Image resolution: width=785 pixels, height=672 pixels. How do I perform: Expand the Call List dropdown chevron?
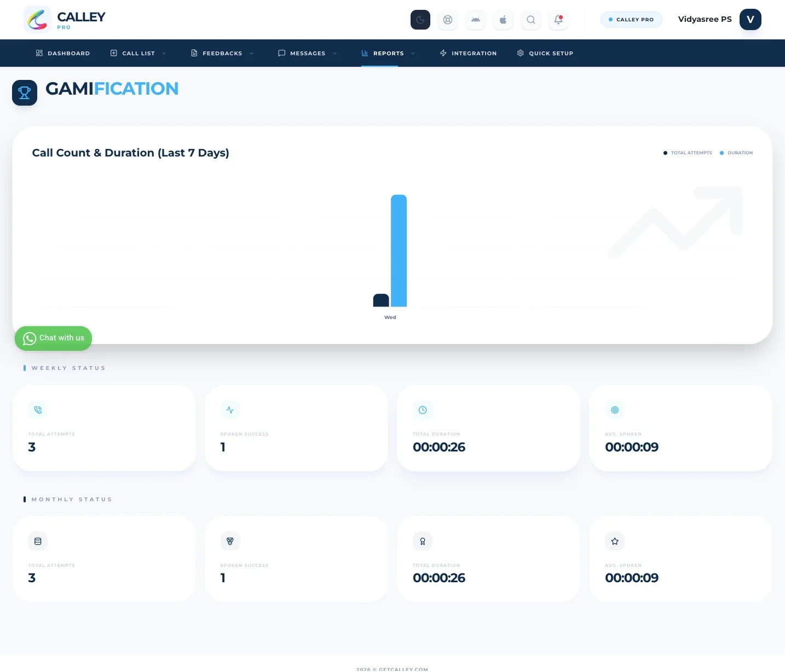pyautogui.click(x=164, y=54)
